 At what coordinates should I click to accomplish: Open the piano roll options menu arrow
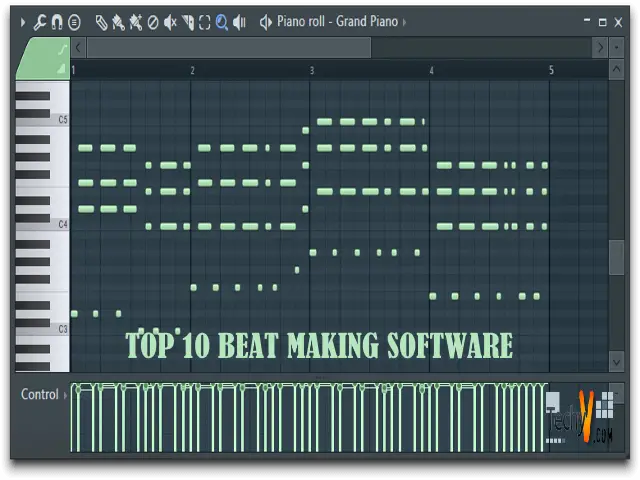[22, 22]
